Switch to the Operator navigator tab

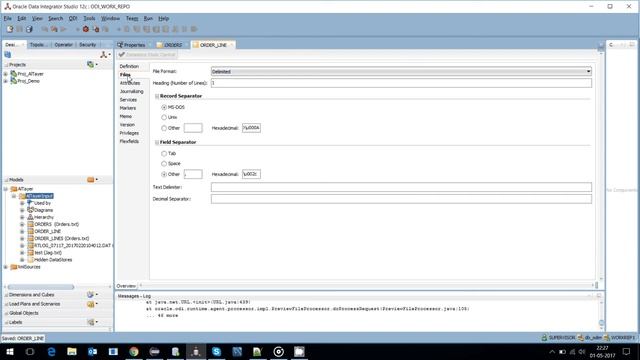tap(63, 44)
